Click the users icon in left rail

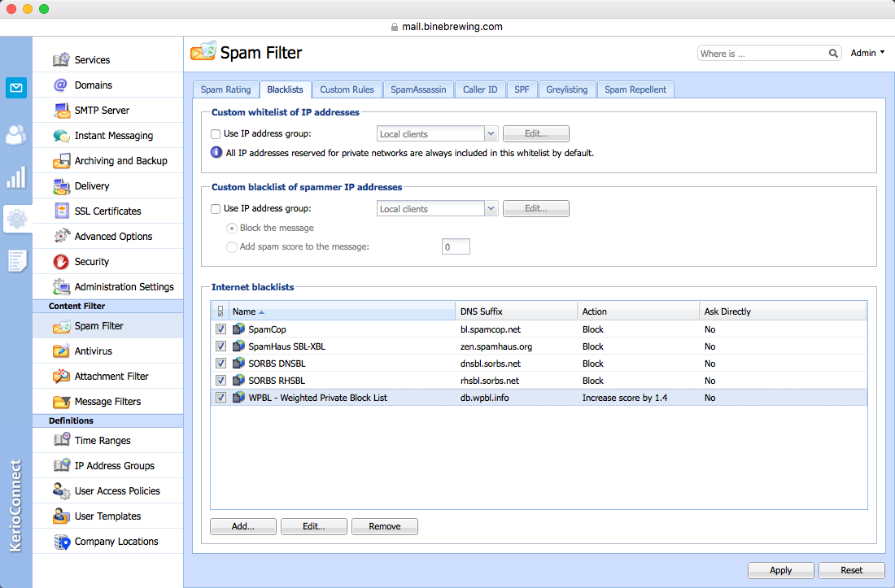pyautogui.click(x=16, y=135)
